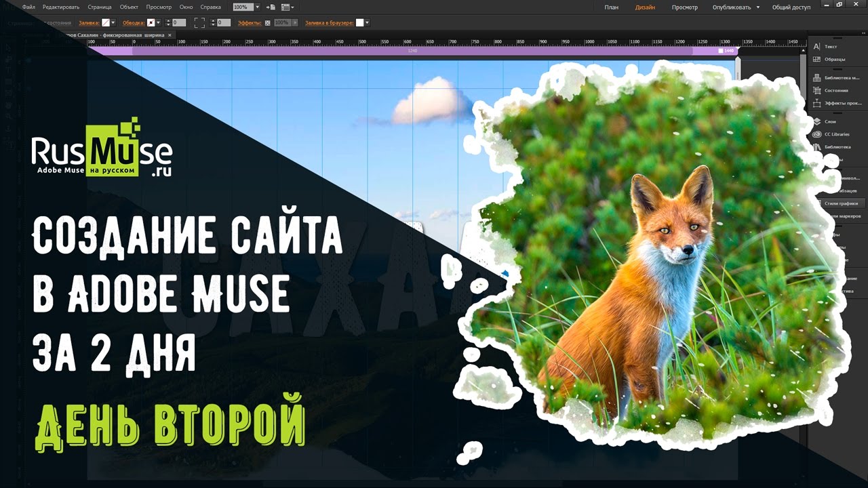Open the Слои layers panel

pyautogui.click(x=825, y=121)
